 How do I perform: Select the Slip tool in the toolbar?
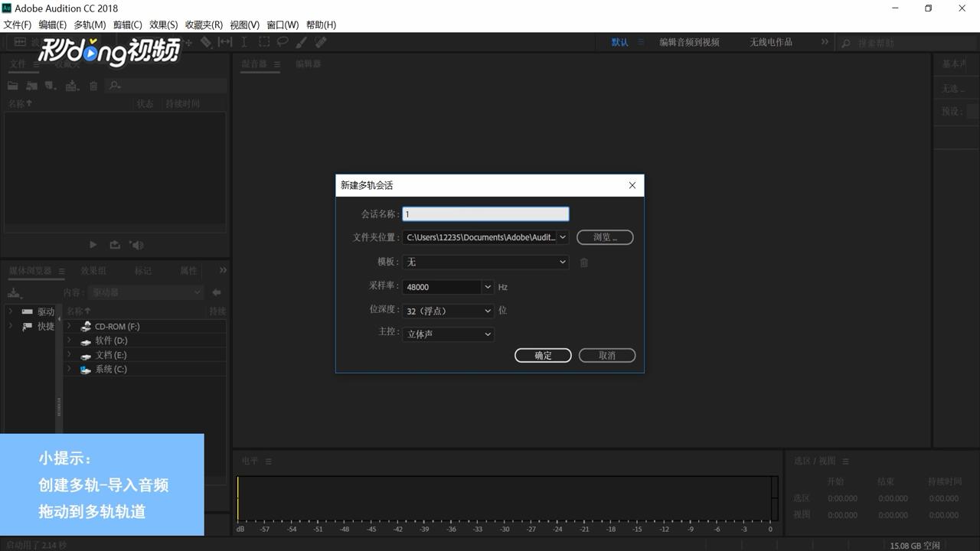(225, 42)
